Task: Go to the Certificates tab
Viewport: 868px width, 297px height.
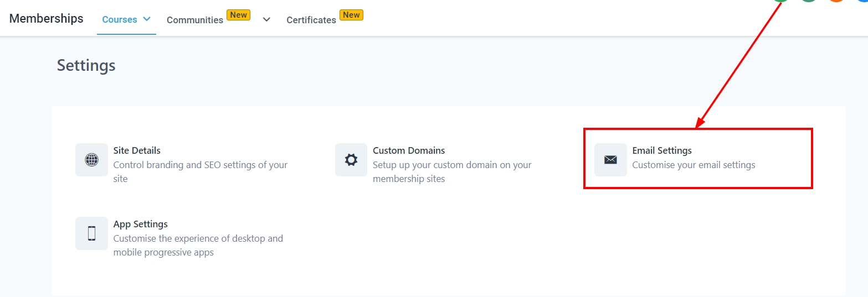Action: pyautogui.click(x=311, y=20)
